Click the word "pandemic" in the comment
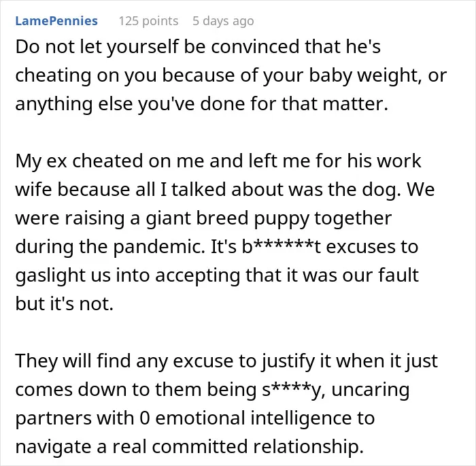476x466 pixels. coord(159,247)
